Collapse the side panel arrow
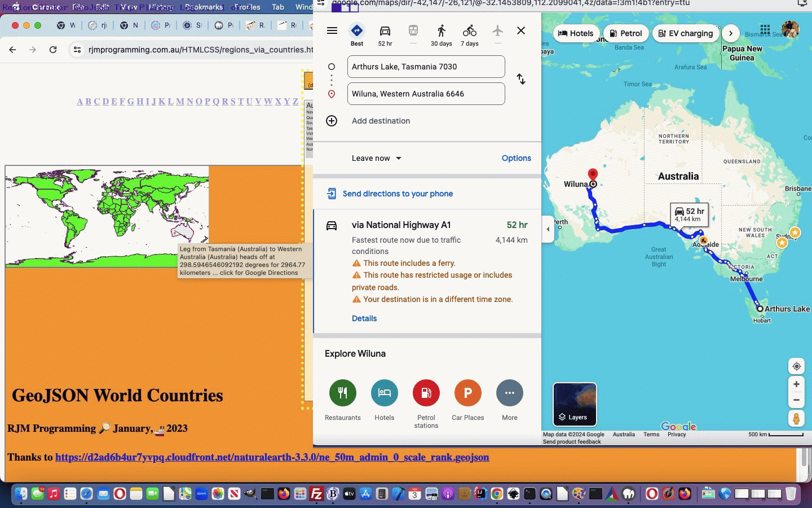The image size is (812, 508). [548, 229]
